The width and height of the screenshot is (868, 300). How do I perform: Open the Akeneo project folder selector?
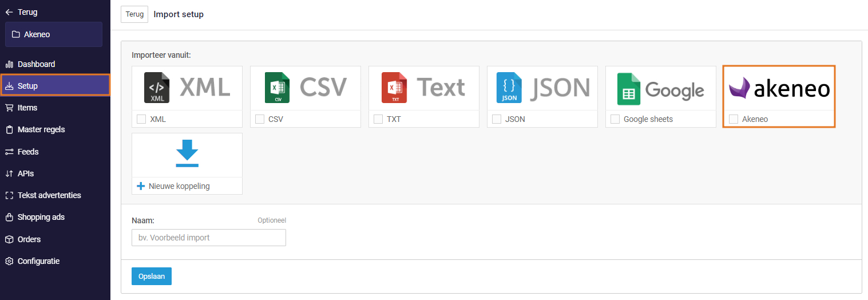(x=54, y=34)
